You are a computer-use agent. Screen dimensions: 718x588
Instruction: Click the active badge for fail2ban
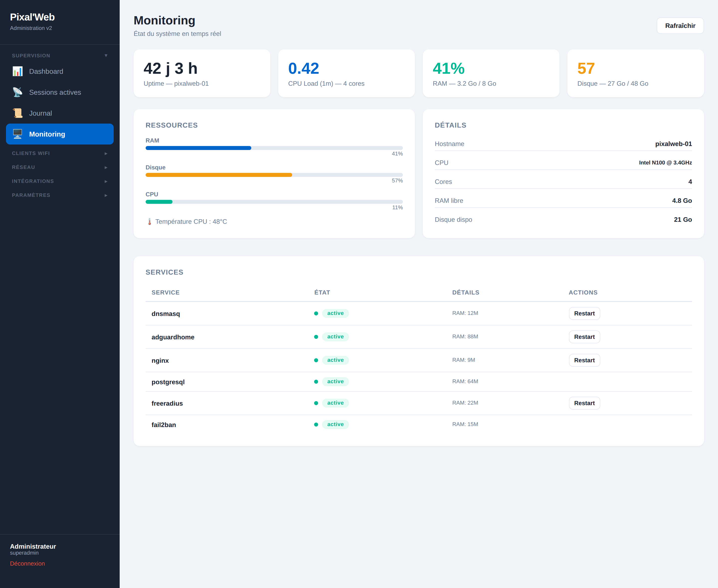pyautogui.click(x=336, y=424)
